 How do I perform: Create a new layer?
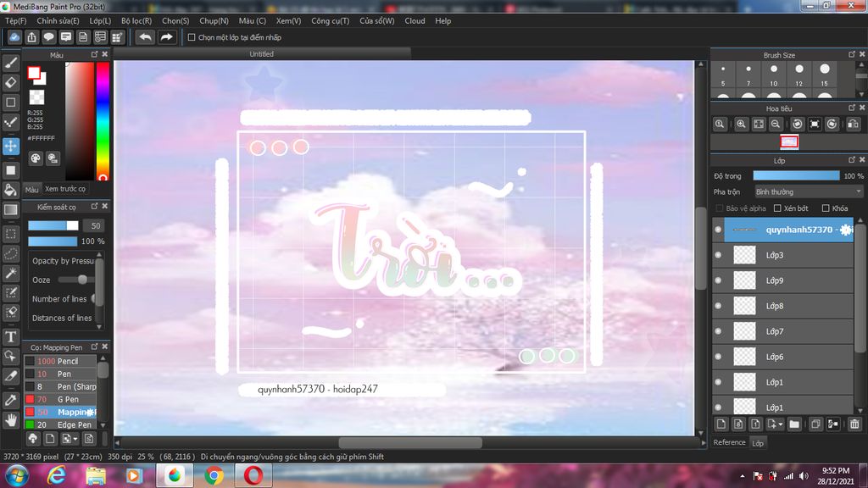point(721,424)
